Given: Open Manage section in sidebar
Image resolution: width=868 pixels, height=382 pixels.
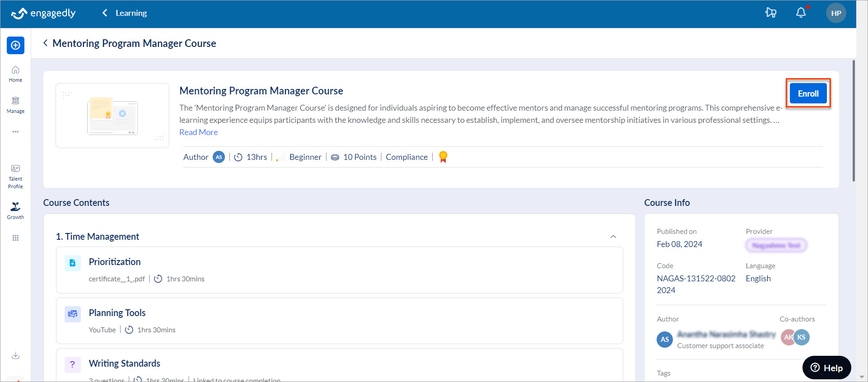Looking at the screenshot, I should click(x=15, y=104).
